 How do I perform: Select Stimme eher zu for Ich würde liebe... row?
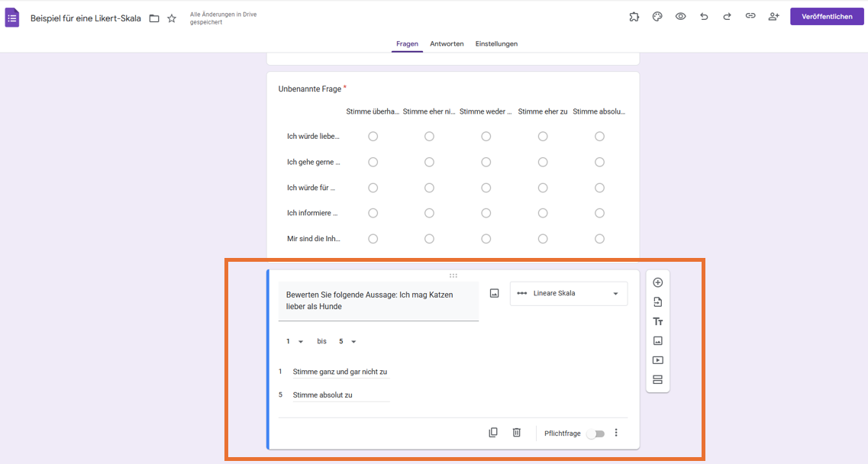tap(543, 136)
